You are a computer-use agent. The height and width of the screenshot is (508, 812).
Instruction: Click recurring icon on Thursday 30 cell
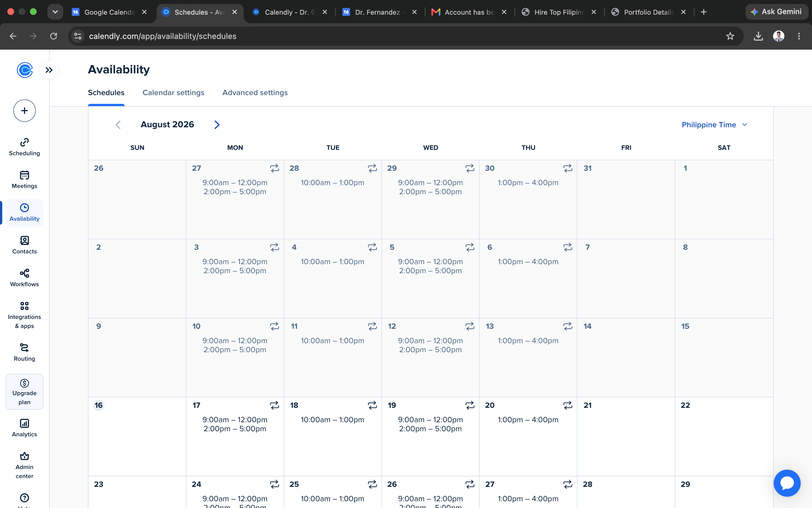click(x=567, y=168)
